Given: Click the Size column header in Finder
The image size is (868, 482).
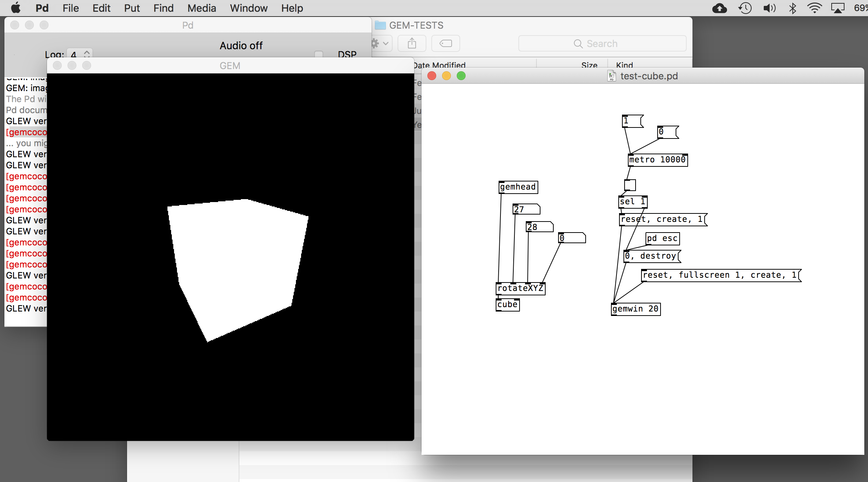Looking at the screenshot, I should [589, 65].
